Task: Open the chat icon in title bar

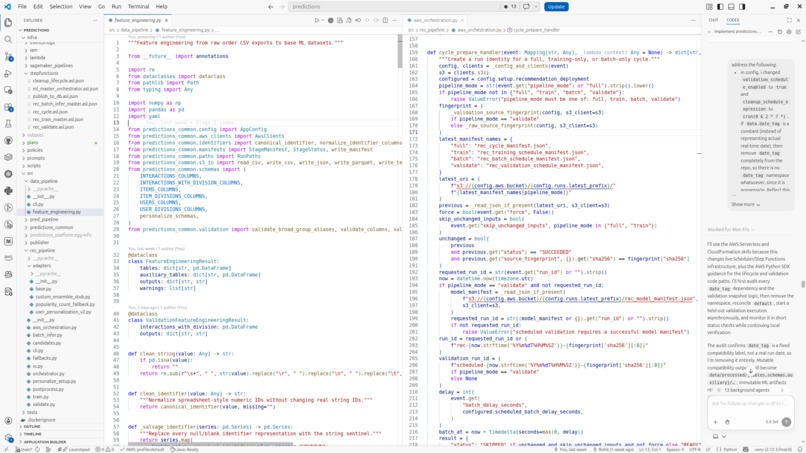Action: coord(526,7)
